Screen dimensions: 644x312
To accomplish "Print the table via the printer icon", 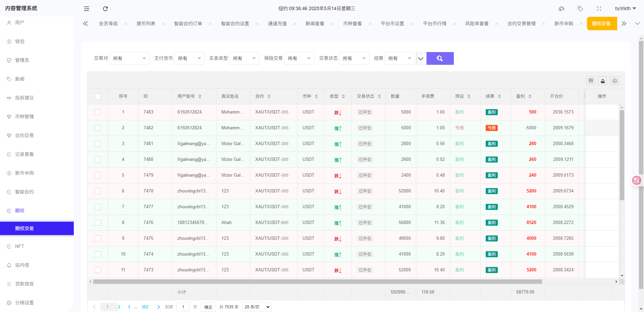I will 615,81.
